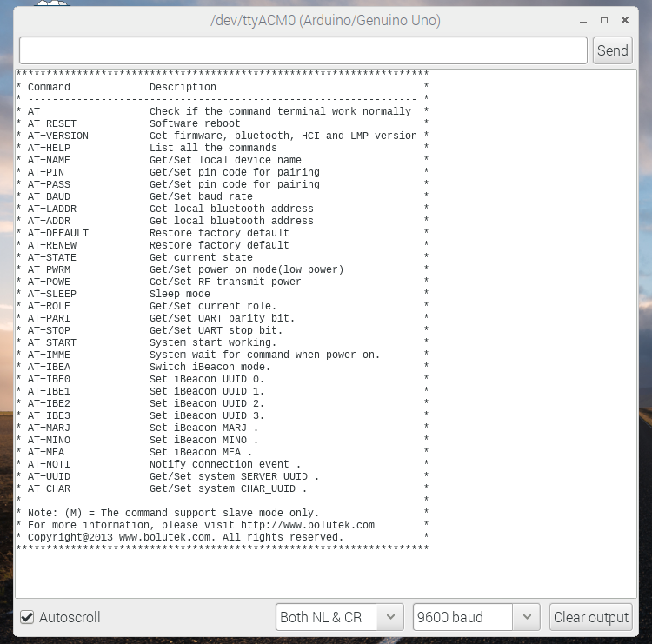This screenshot has height=644, width=652.
Task: Click the AT+PASS command text
Action: 49,184
